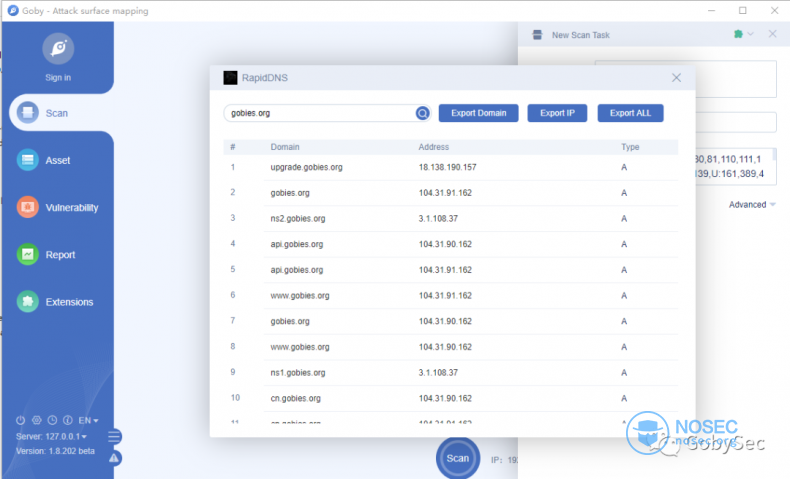Open the green extension dropdown in New Scan Task
This screenshot has height=479, width=790.
pyautogui.click(x=743, y=34)
